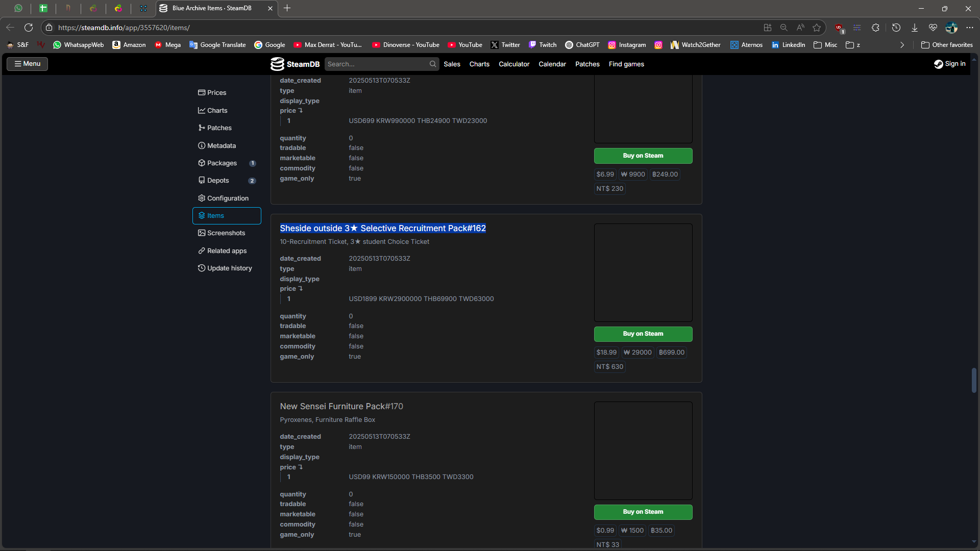Open Find games in the top navigation
Viewport: 980px width, 551px height.
[x=626, y=64]
